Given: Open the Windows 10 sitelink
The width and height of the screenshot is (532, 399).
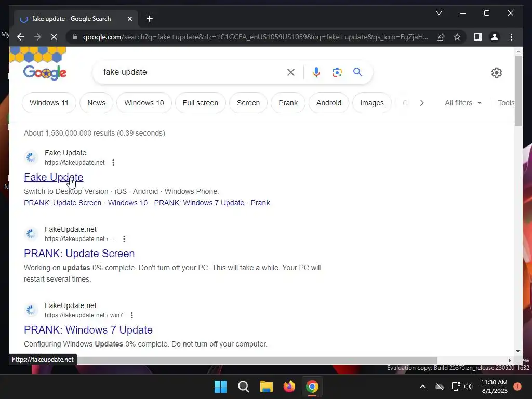Looking at the screenshot, I should point(128,203).
